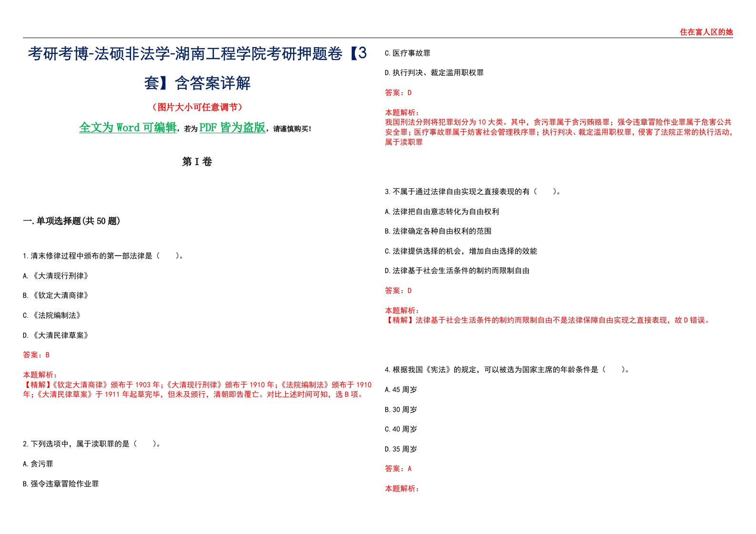Select option C.法律提供选择的机会
756x534 pixels.
click(x=461, y=251)
